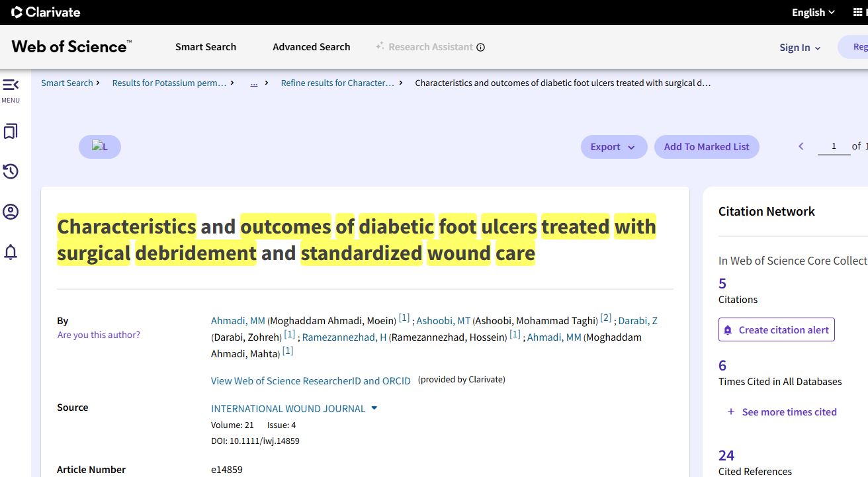Screen dimensions: 868x477
Task: Open the alerts bell sidebar icon
Action: (11, 252)
